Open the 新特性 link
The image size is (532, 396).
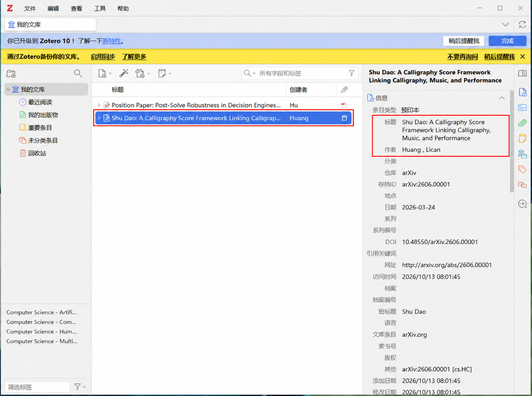point(112,41)
